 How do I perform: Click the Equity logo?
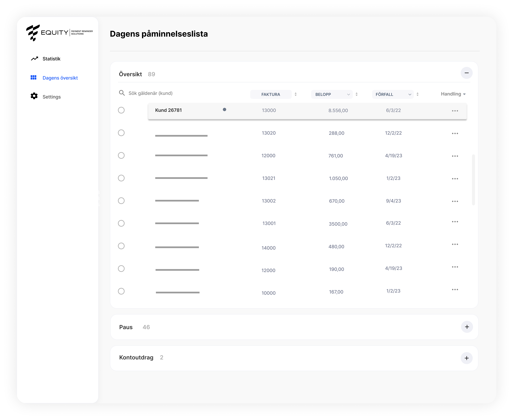coord(59,33)
